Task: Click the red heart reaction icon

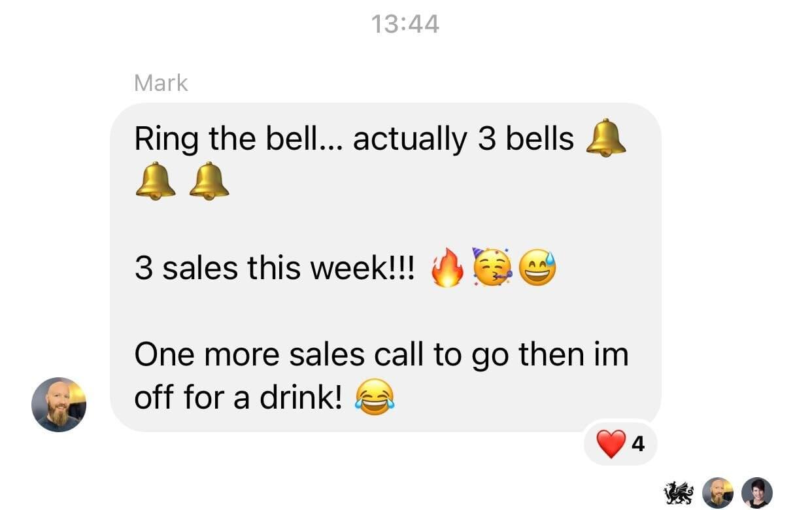Action: pyautogui.click(x=611, y=445)
